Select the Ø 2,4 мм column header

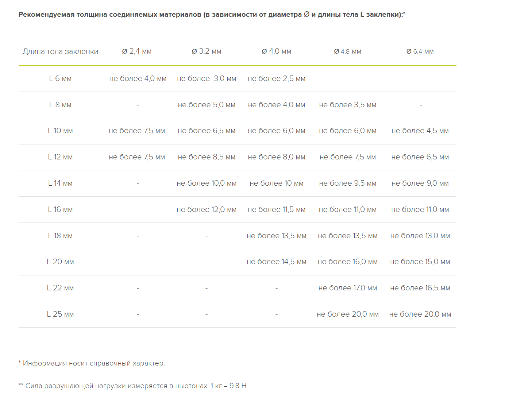(137, 51)
